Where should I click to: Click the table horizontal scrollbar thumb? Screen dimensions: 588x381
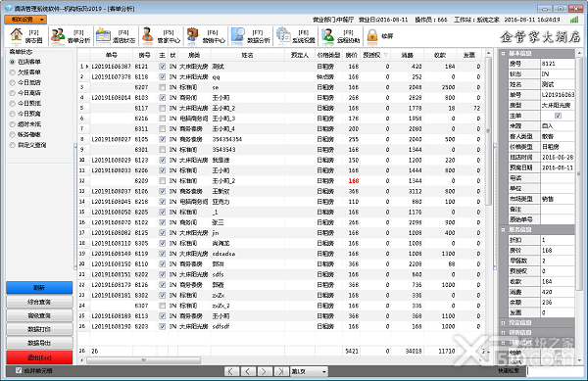[x=144, y=360]
